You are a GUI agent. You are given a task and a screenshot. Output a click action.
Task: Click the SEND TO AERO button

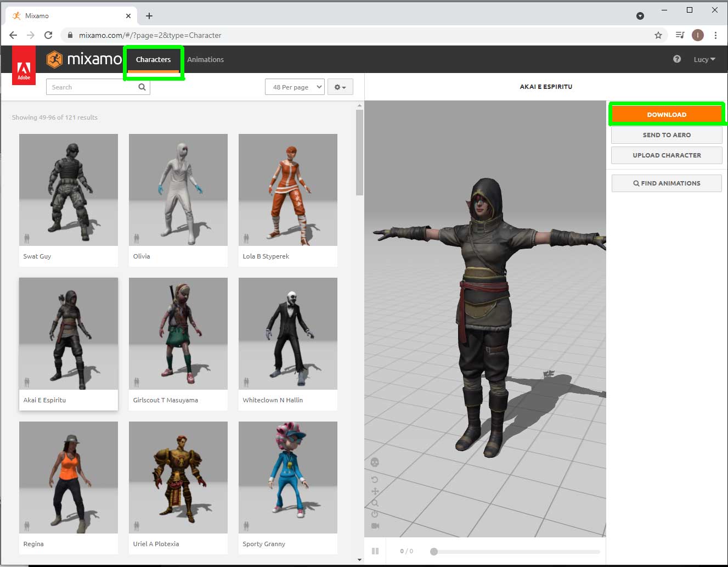click(666, 134)
